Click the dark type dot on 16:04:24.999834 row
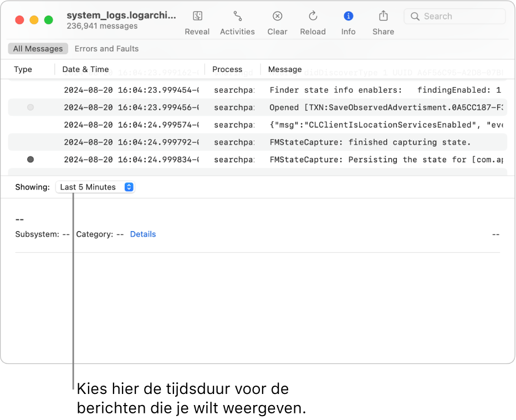The image size is (516, 420). pyautogui.click(x=30, y=160)
